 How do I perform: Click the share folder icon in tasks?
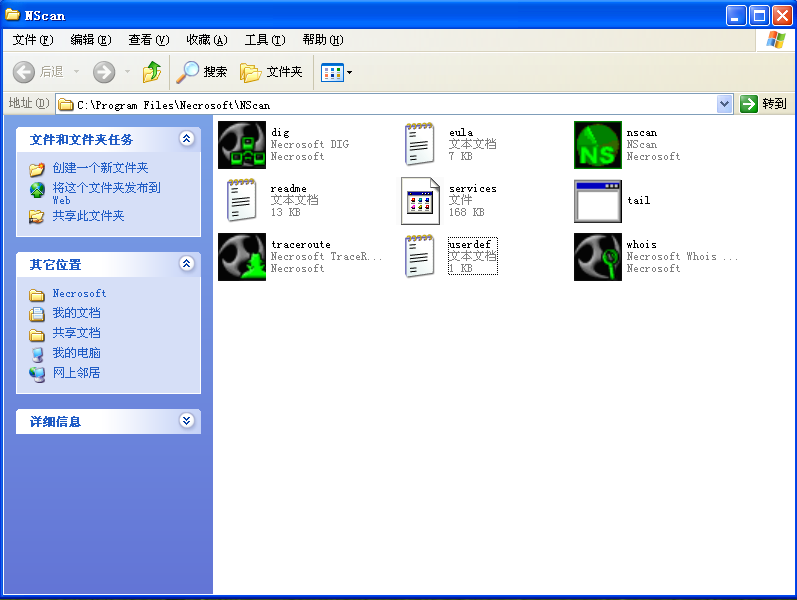(x=37, y=217)
